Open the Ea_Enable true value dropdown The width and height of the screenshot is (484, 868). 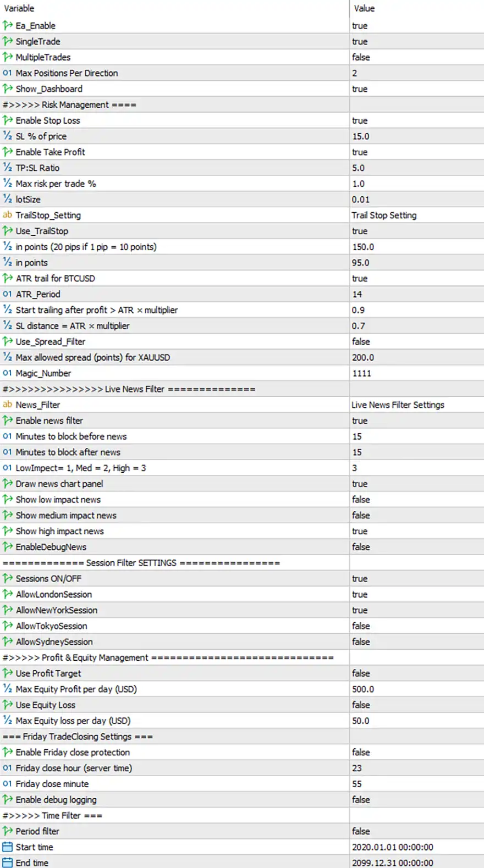(416, 25)
